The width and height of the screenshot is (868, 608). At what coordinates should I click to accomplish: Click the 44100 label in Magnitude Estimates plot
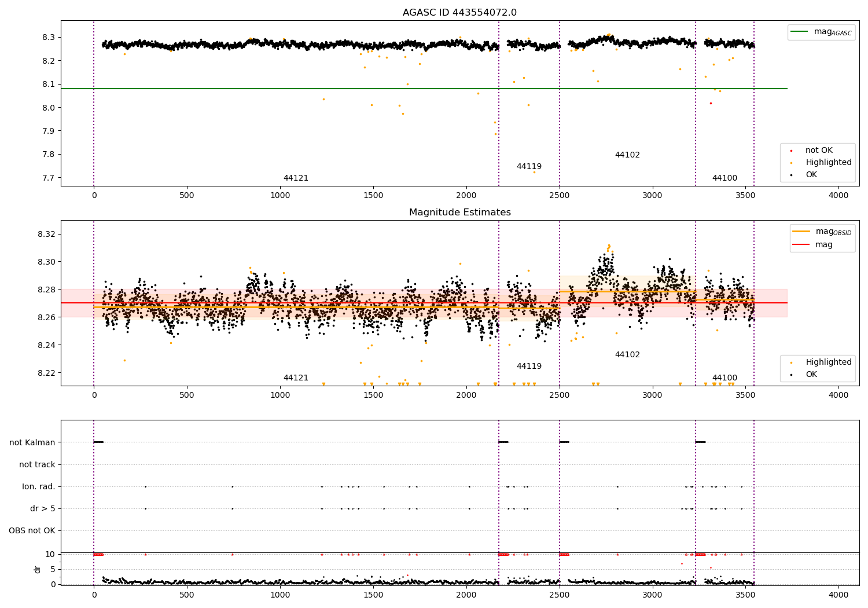coord(724,378)
